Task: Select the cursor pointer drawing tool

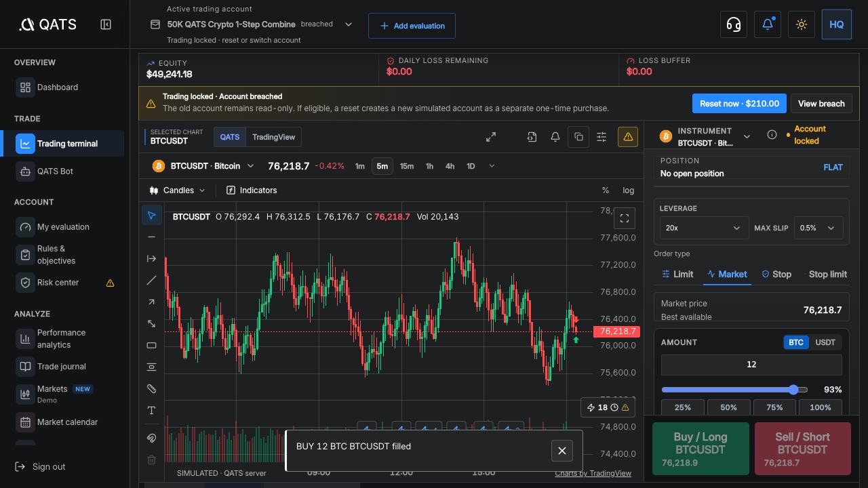Action: (152, 216)
